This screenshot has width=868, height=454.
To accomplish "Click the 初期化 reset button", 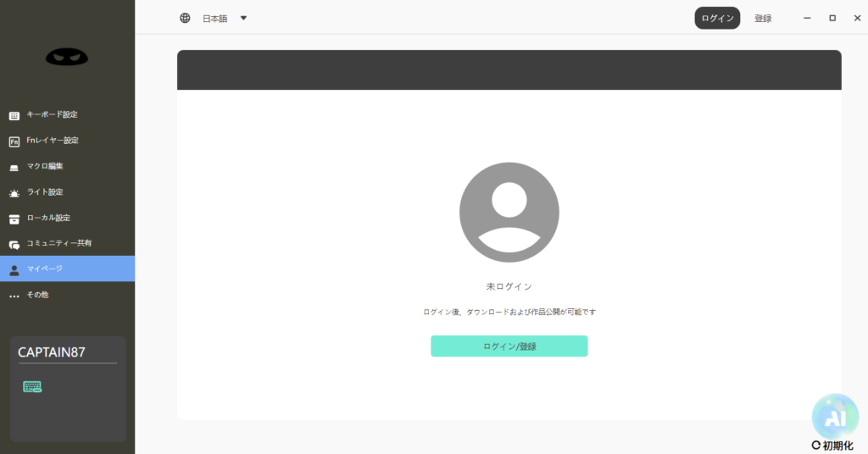I will point(832,445).
